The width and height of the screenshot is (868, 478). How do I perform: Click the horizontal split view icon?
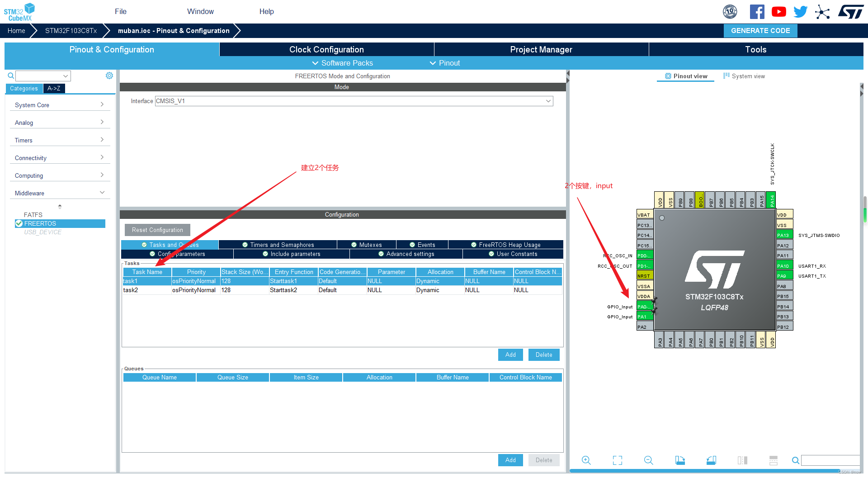774,460
